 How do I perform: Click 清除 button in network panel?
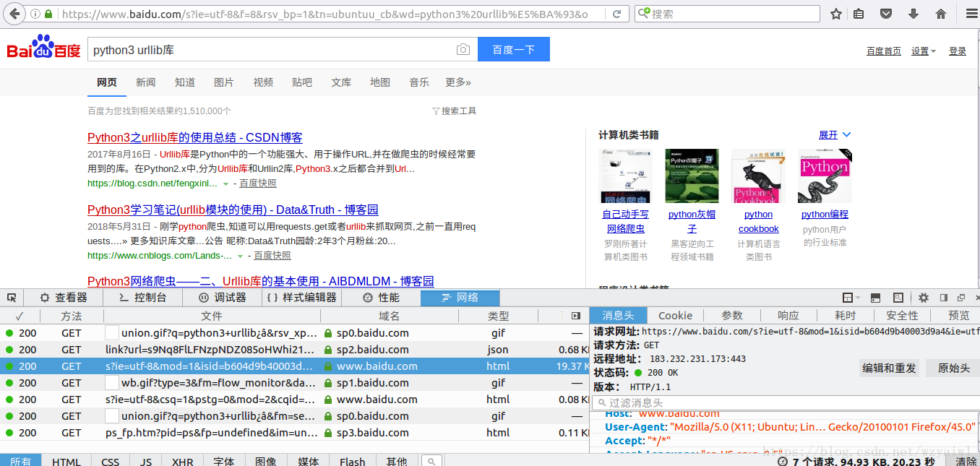tap(966, 462)
